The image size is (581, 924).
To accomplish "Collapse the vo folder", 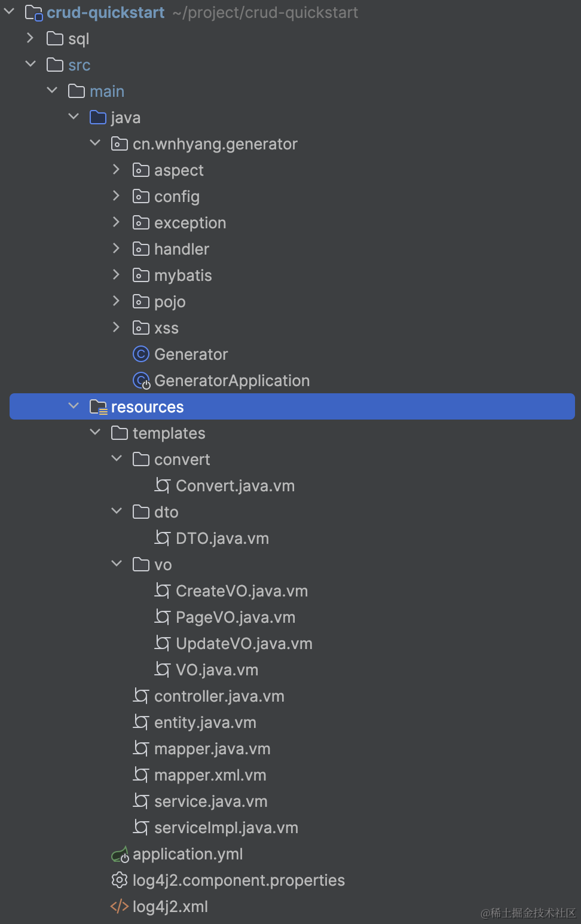I will (x=116, y=564).
